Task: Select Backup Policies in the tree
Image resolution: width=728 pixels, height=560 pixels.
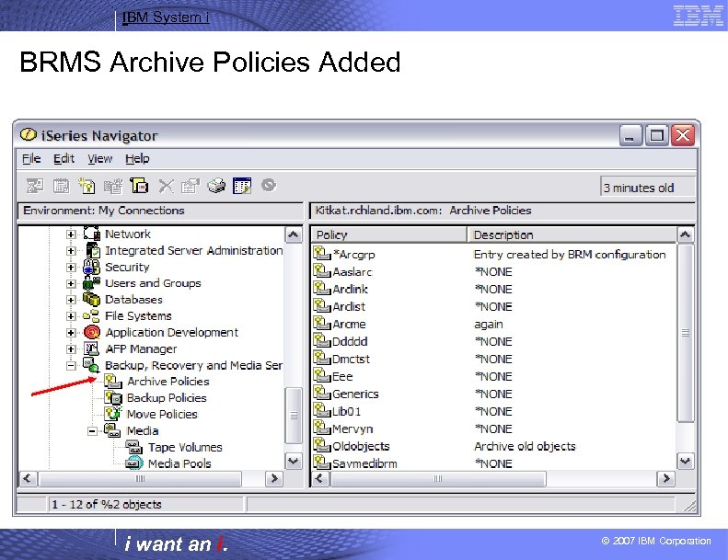Action: coord(167,397)
